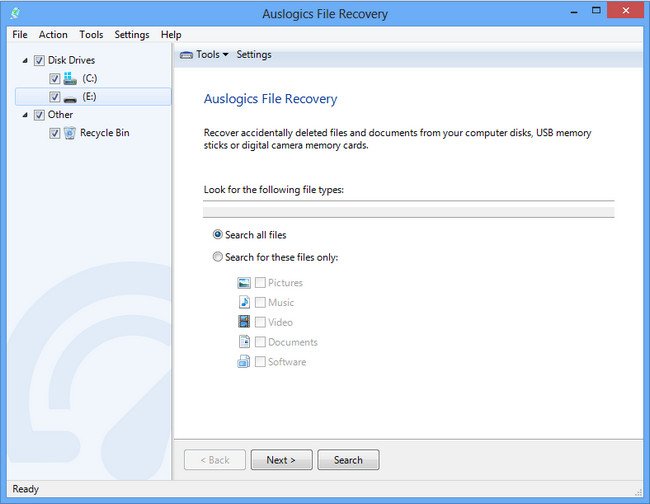650x504 pixels.
Task: Open the Help menu
Action: coord(171,34)
